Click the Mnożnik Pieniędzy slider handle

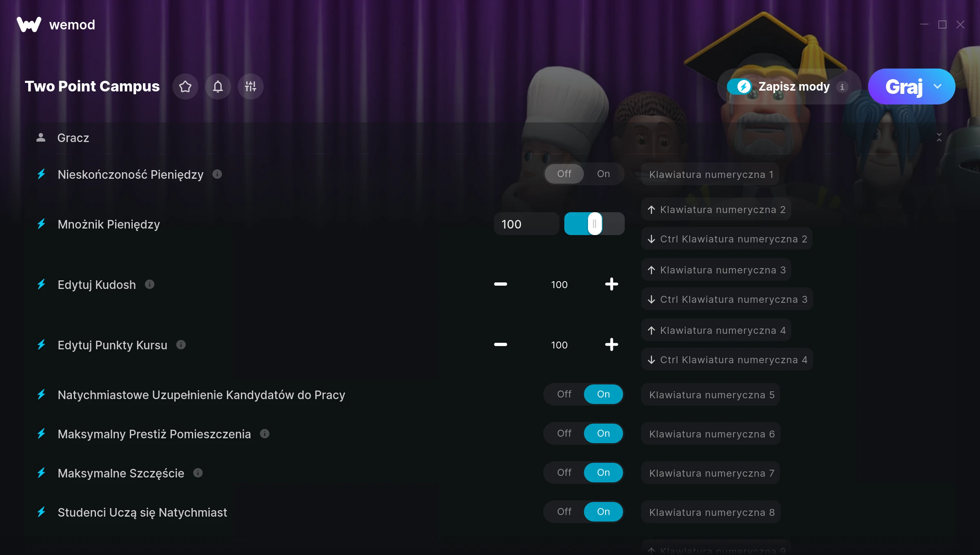[595, 224]
